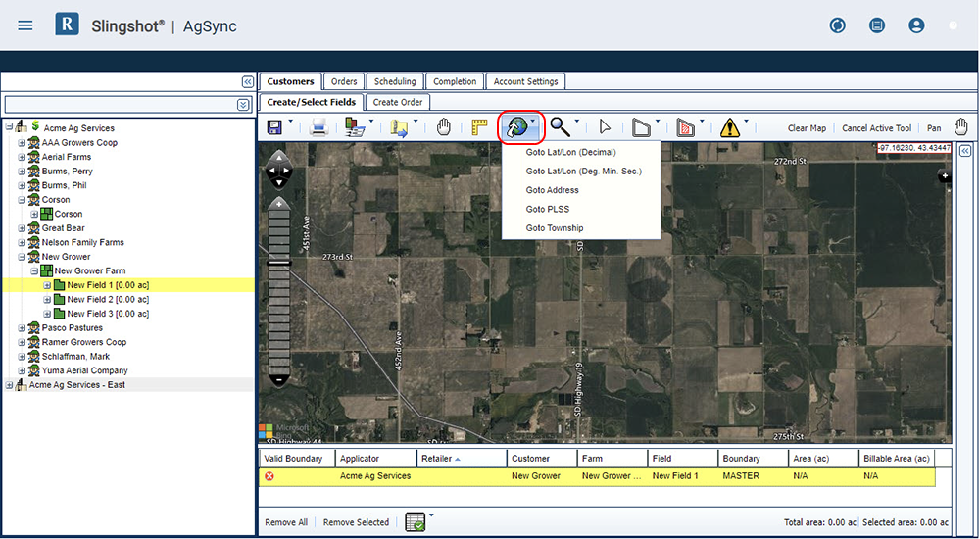The image size is (980, 539).
Task: Open the map layers dropdown arrow
Action: tap(371, 122)
